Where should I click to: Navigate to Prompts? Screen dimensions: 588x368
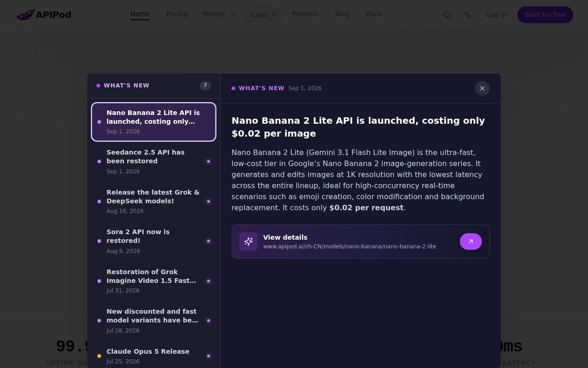coord(305,14)
